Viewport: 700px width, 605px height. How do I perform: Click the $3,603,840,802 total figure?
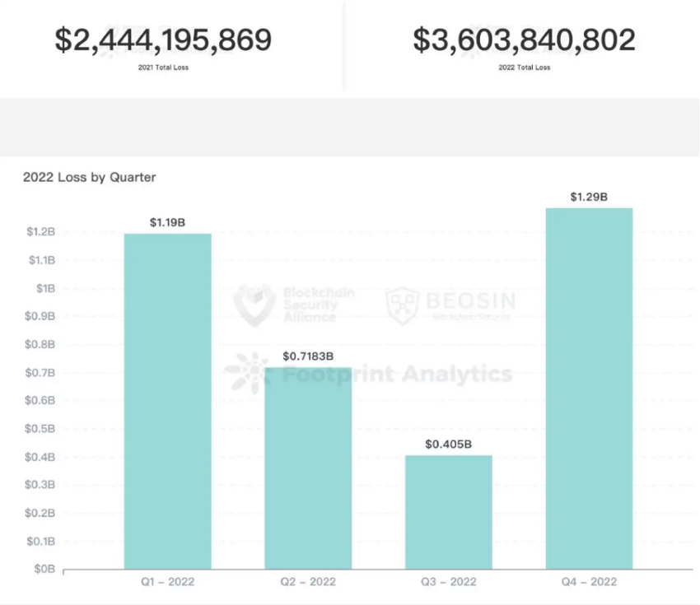coord(524,40)
